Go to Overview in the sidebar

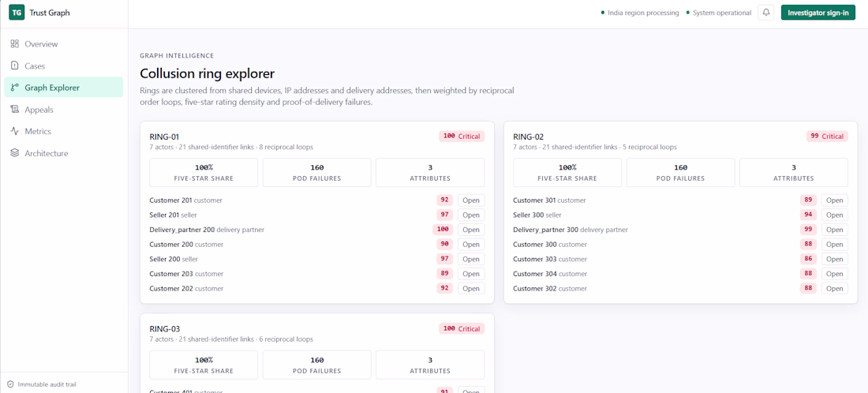tap(64, 43)
